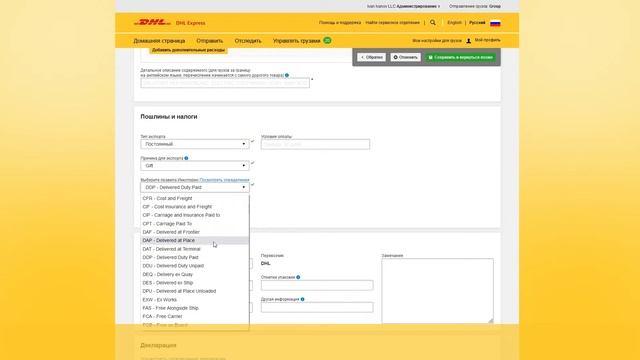Click the package marks input field

click(317, 285)
